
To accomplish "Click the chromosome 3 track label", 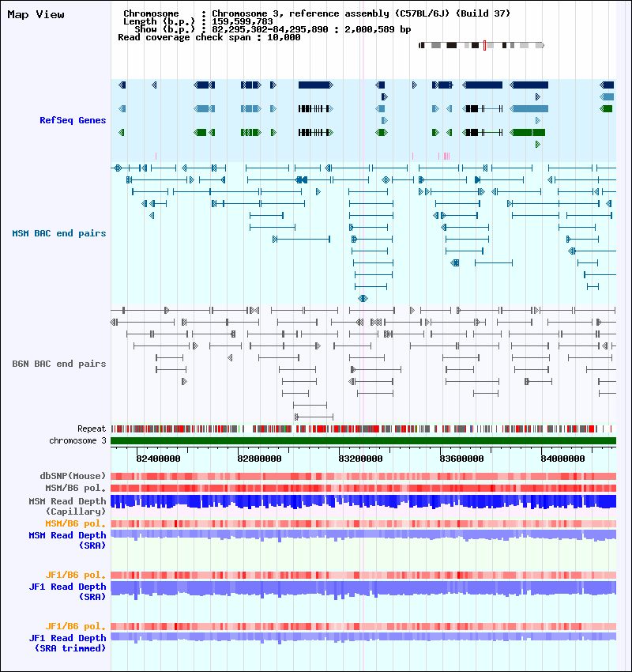I will point(77,440).
